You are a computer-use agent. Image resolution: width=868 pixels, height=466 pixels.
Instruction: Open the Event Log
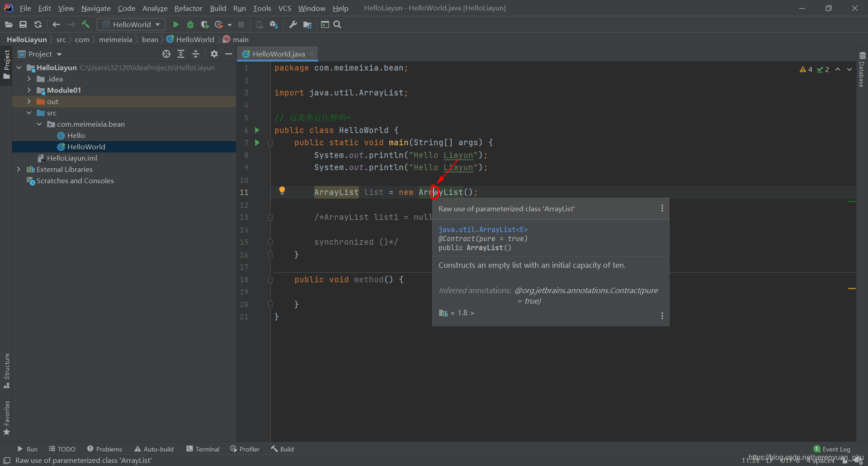click(x=832, y=449)
